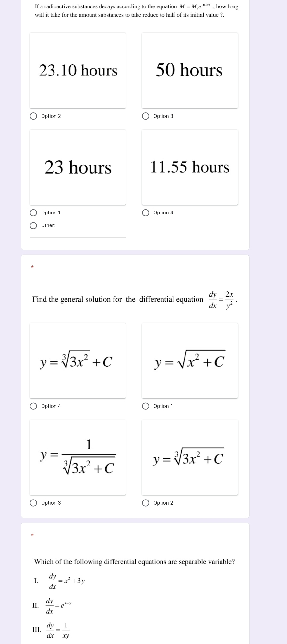Select the Other radio button
The width and height of the screenshot is (287, 644).
(33, 225)
